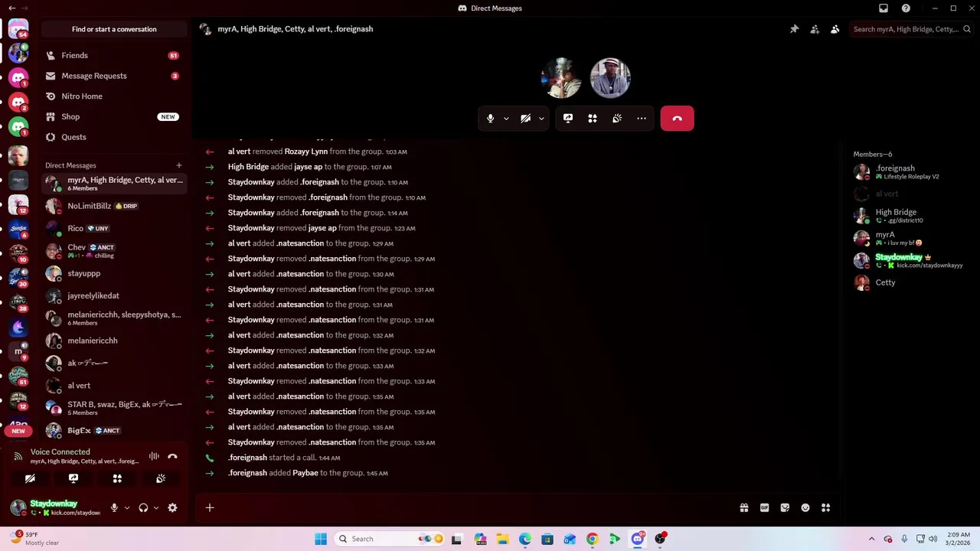Viewport: 980px width, 551px height.
Task: Disconnect with the red hang-up button
Action: [677, 119]
